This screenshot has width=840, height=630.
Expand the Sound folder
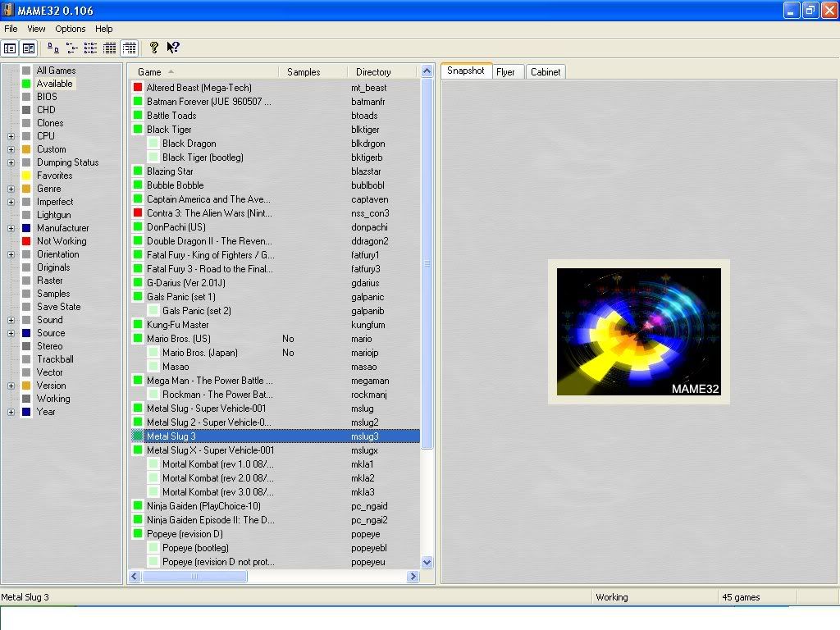11,320
